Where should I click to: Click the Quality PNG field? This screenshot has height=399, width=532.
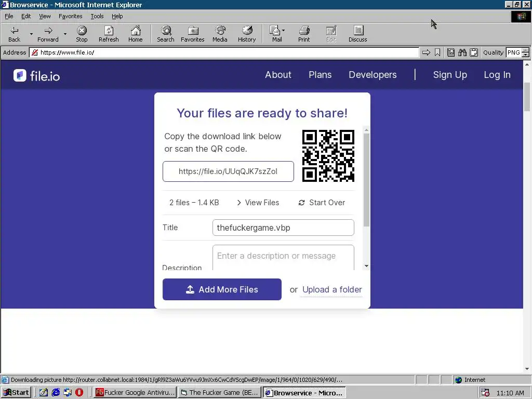tap(514, 52)
